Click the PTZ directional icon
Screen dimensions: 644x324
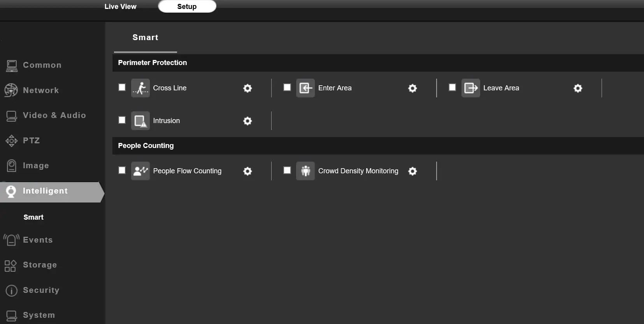click(x=12, y=141)
